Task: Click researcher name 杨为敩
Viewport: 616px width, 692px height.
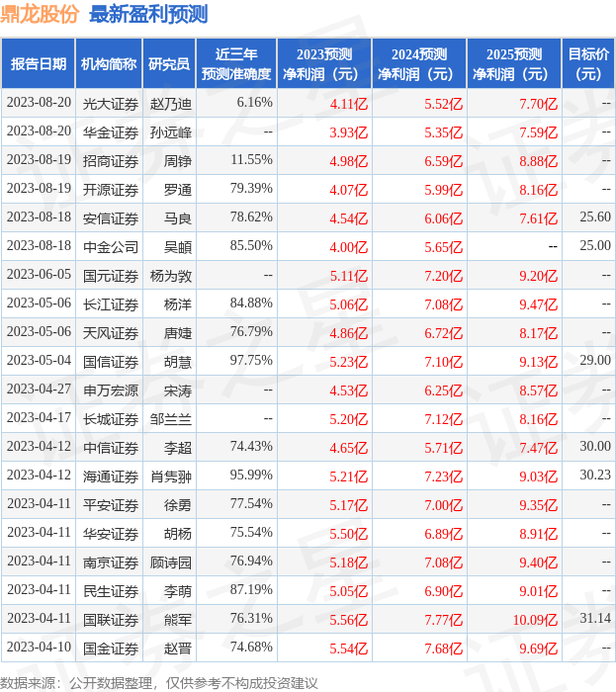Action: point(171,276)
